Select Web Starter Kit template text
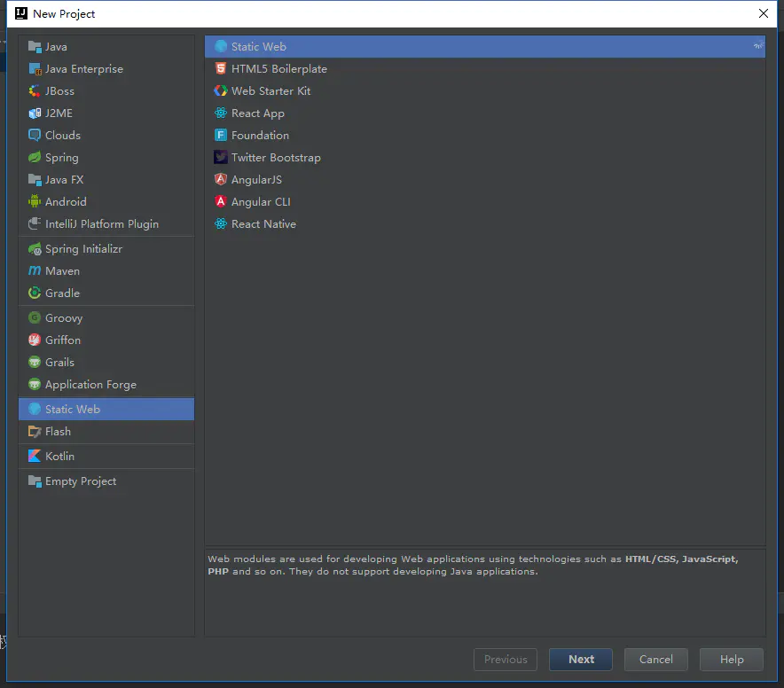Image resolution: width=784 pixels, height=688 pixels. pos(270,91)
